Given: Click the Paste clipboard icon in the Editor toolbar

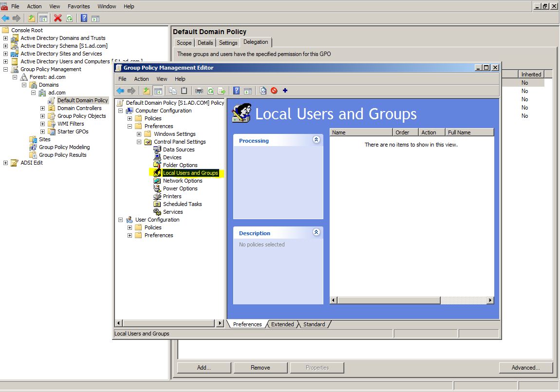Looking at the screenshot, I should [x=184, y=91].
